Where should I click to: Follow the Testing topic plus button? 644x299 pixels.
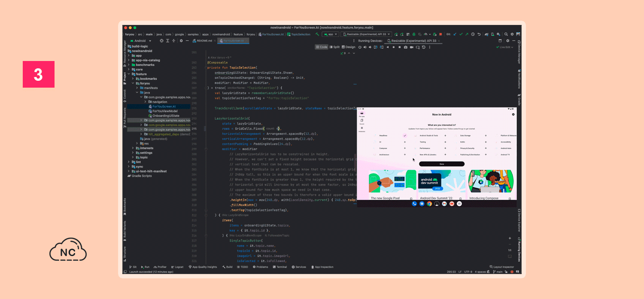pyautogui.click(x=445, y=142)
